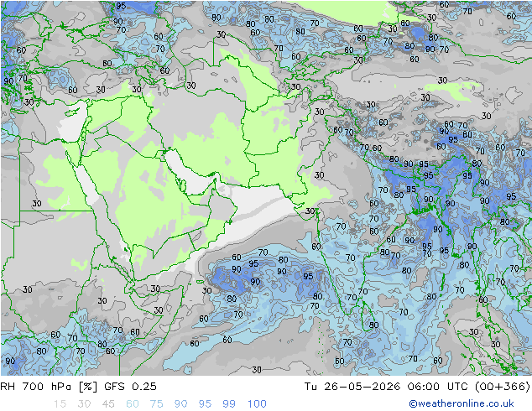Click the 99 legend value
The width and height of the screenshot is (532, 411).
click(229, 404)
